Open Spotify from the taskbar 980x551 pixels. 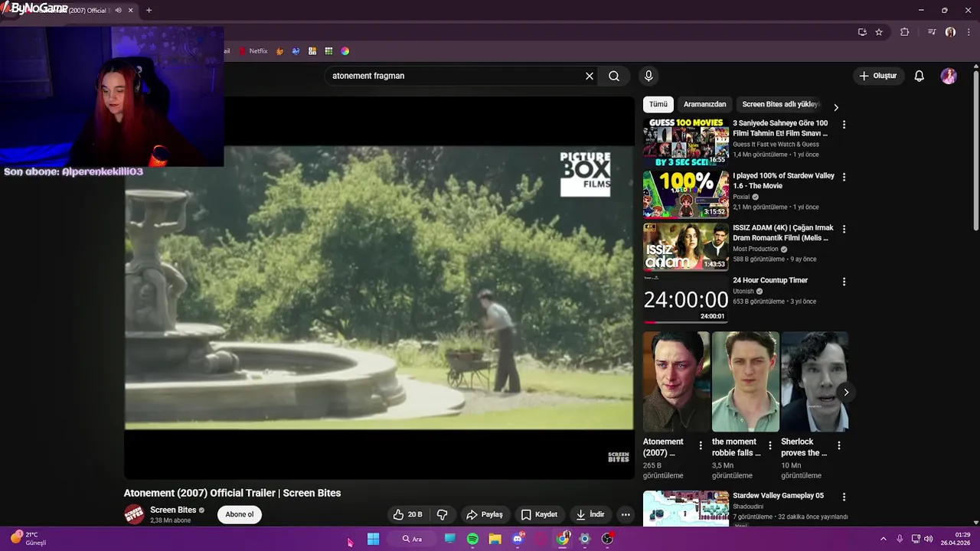472,539
